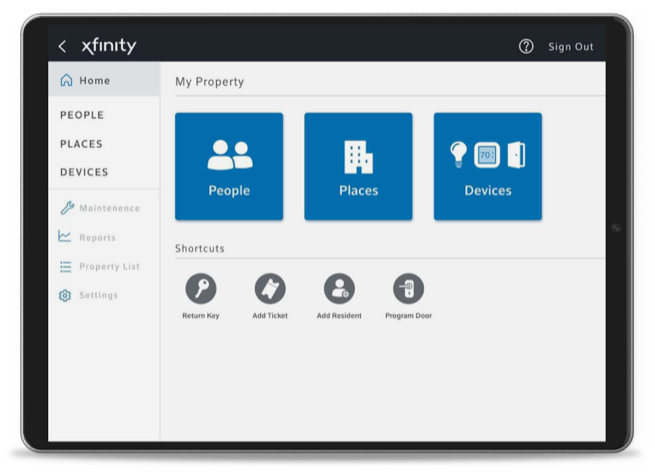
Task: Open the People tile
Action: tap(229, 166)
